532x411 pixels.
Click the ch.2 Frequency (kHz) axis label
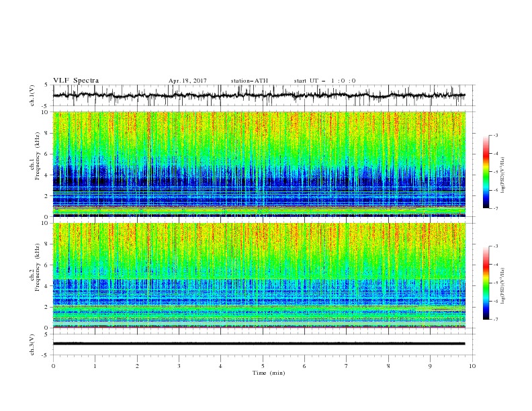(x=35, y=267)
